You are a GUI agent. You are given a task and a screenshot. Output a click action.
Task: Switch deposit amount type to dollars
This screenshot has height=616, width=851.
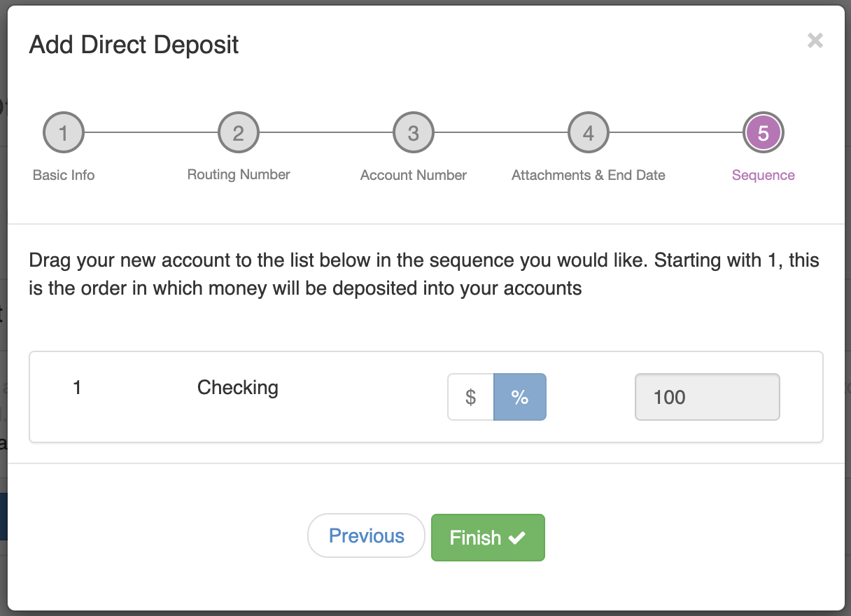[471, 397]
